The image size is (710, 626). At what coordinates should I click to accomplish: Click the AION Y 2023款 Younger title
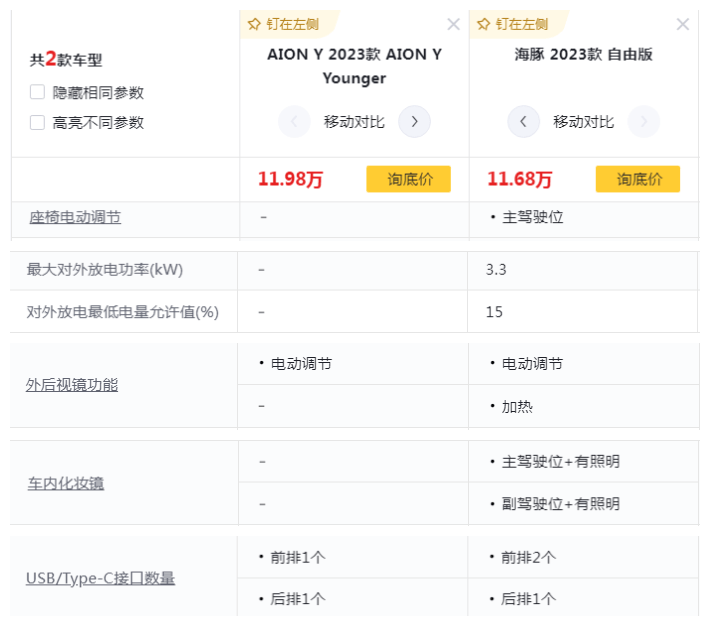[x=355, y=66]
